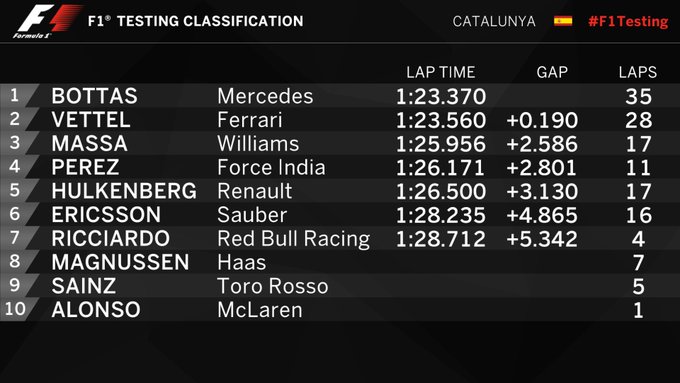Click the Formula 1 logo
Screen dimensions: 680x383
coord(47,21)
